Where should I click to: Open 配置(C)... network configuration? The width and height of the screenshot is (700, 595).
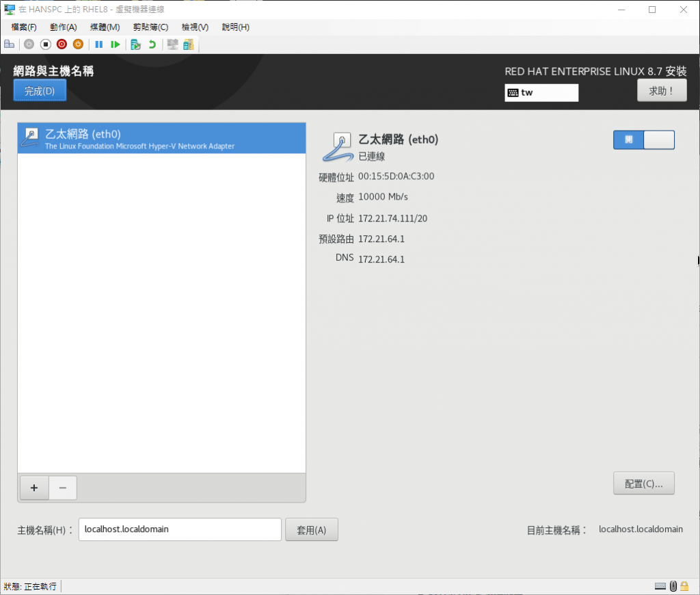pyautogui.click(x=644, y=484)
